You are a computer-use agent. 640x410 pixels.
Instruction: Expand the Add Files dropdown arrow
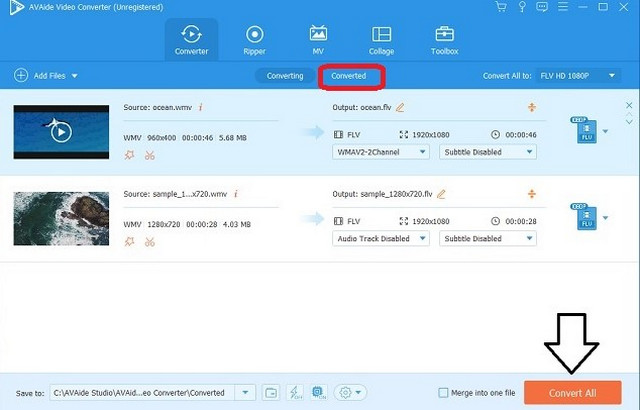75,76
